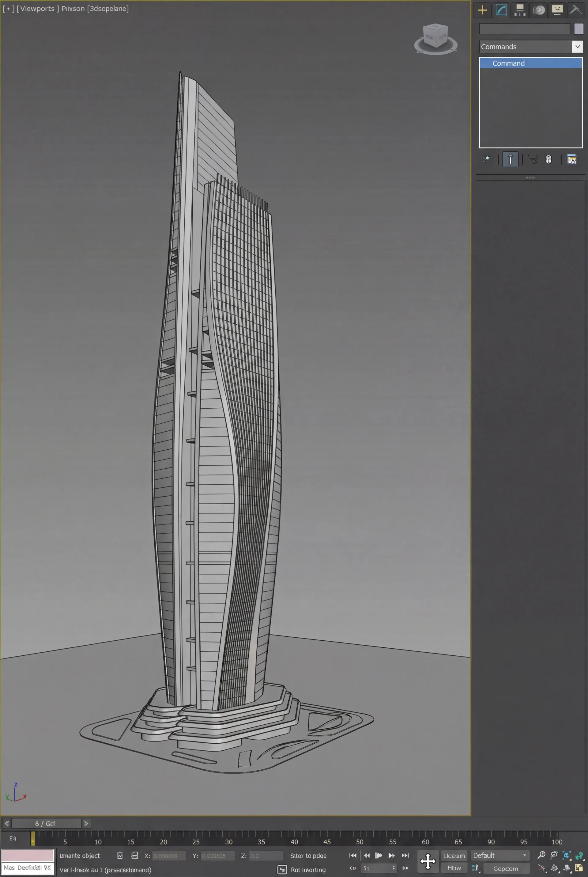Toggle absolute/offset transform mode icon
The height and width of the screenshot is (877, 588).
[135, 855]
